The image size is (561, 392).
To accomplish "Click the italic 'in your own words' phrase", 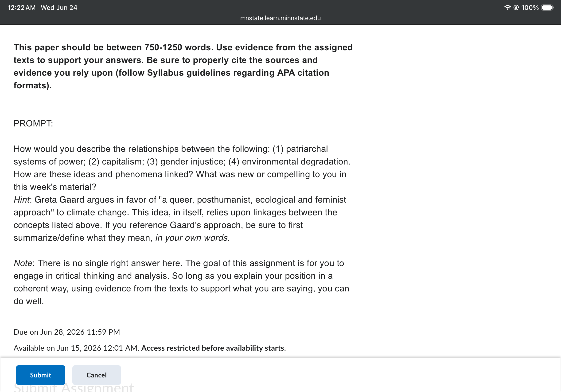I will click(x=193, y=238).
